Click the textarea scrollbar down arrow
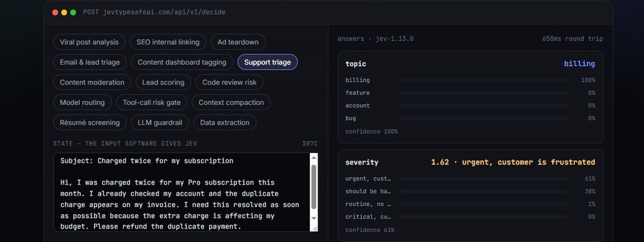This screenshot has width=644, height=242. coord(314,218)
